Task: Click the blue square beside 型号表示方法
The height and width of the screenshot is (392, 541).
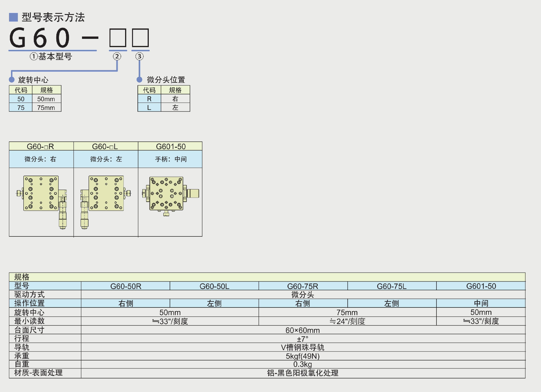Action: [13, 17]
